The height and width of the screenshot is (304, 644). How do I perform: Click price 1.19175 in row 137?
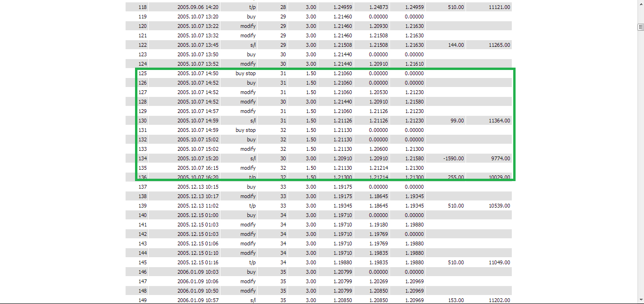[x=342, y=187]
